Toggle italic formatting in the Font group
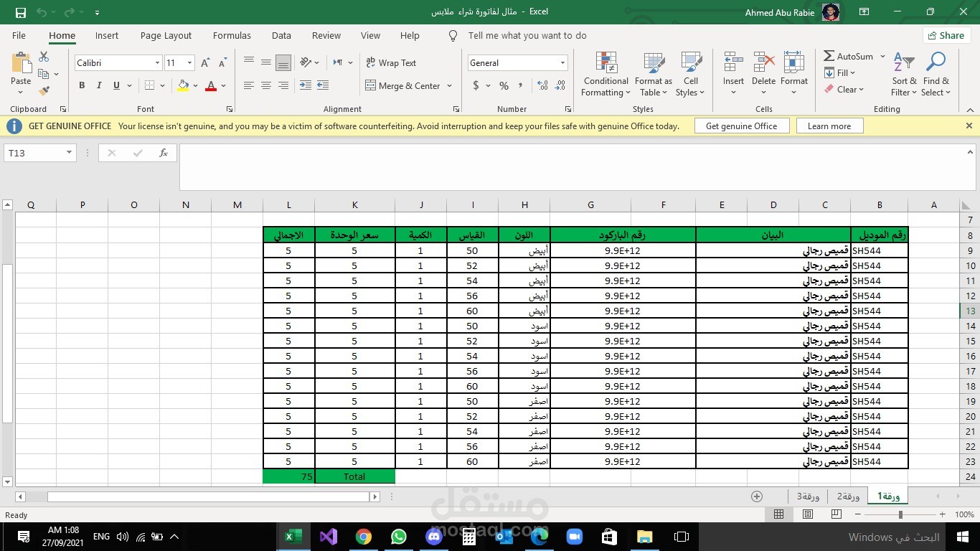Screen dimensions: 980x551 pos(98,85)
